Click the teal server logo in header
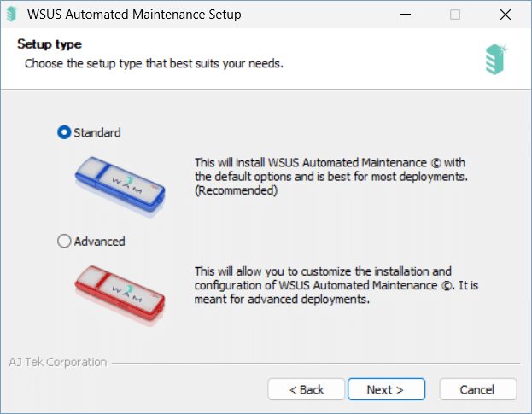This screenshot has height=414, width=532. pyautogui.click(x=495, y=60)
